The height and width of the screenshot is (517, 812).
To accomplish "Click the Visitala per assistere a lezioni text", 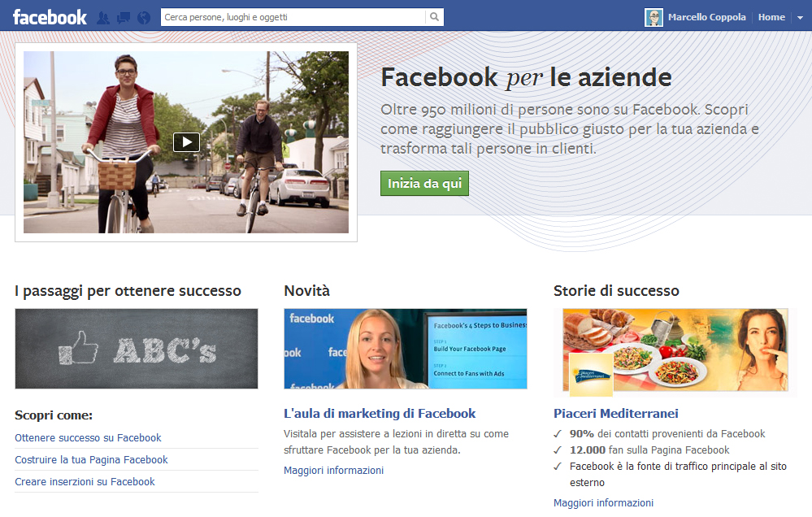I will coord(396,442).
